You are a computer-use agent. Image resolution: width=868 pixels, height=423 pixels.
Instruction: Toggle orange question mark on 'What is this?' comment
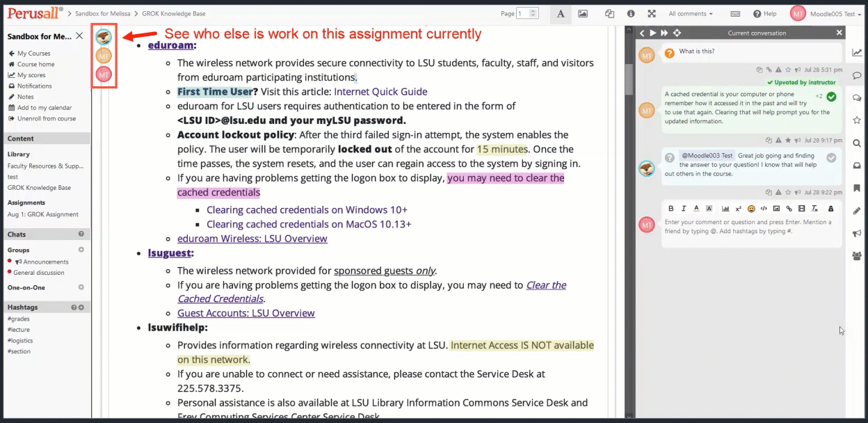669,52
